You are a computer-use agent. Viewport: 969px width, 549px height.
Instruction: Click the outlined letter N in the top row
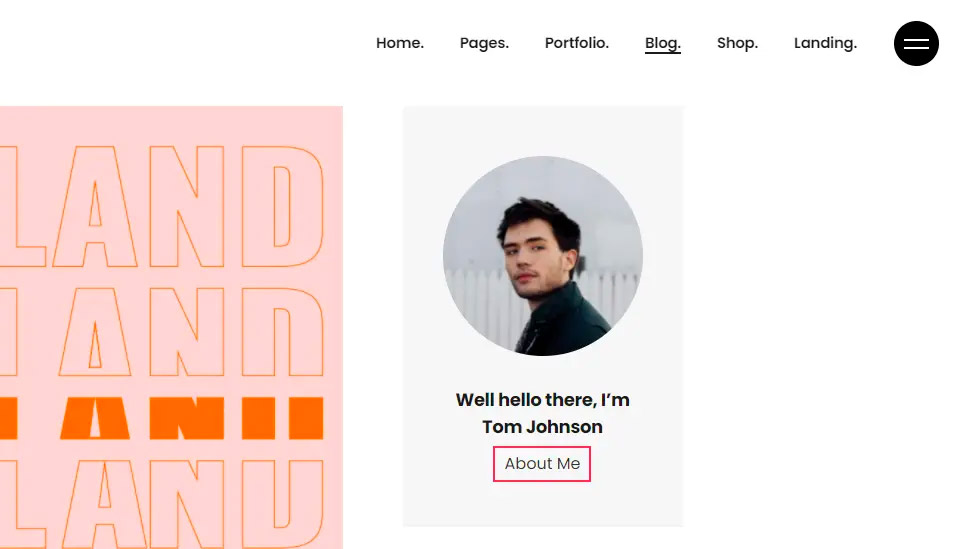coord(187,207)
